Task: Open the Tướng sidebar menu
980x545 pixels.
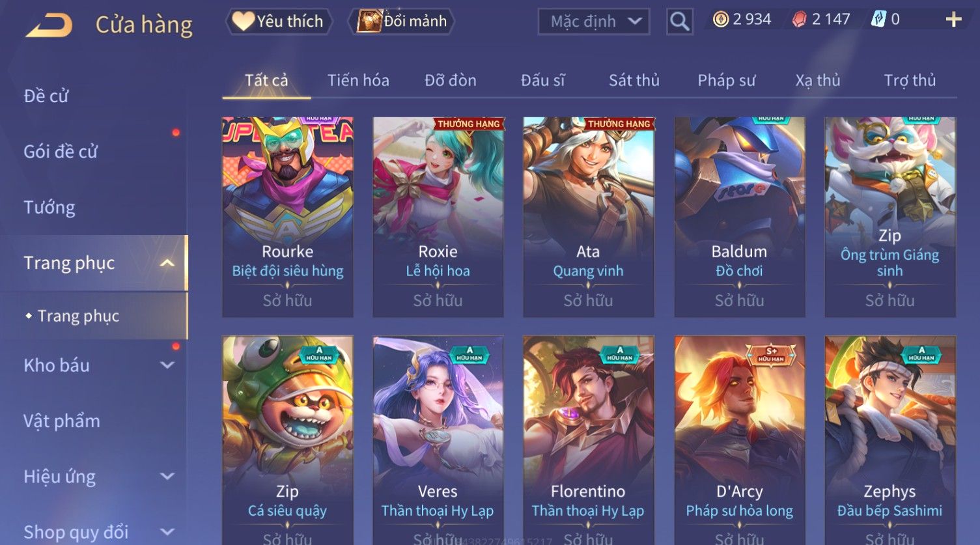Action: (x=49, y=207)
